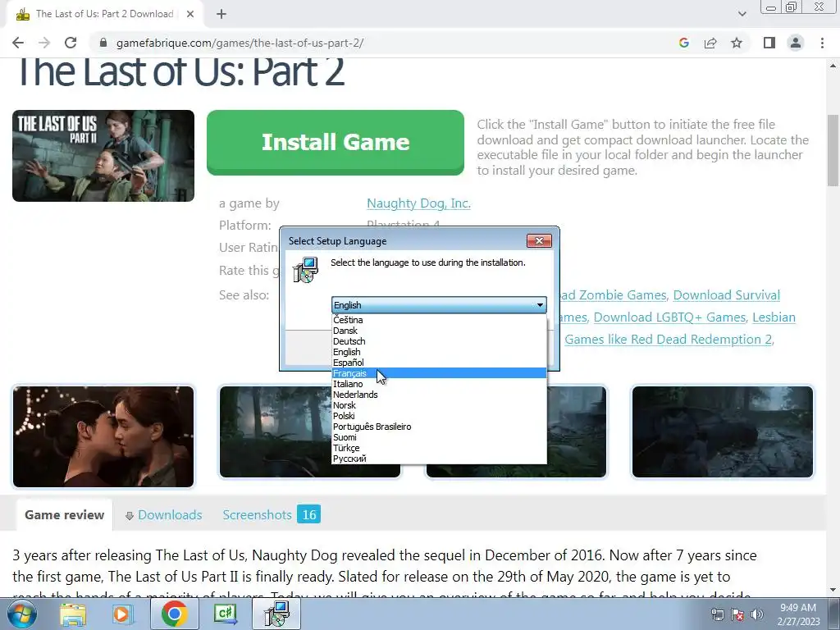Click the share page icon
Screen dimensions: 840x630
click(710, 43)
